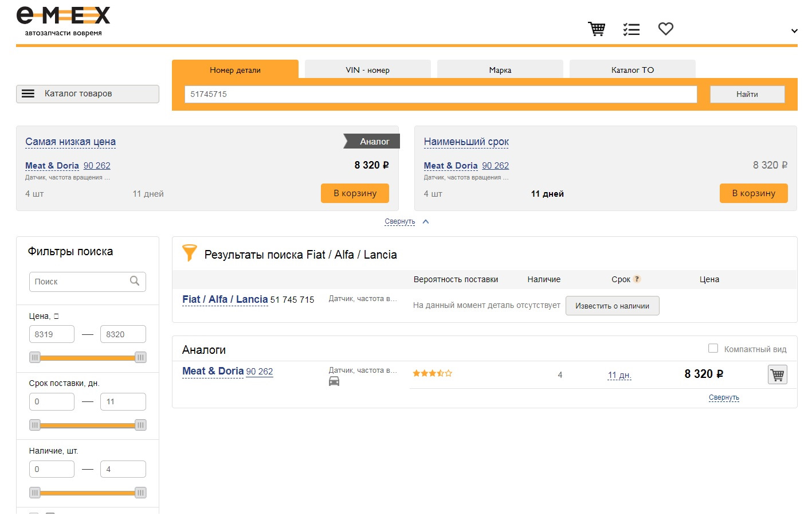
Task: Open favorites heart icon in header
Action: pyautogui.click(x=666, y=29)
